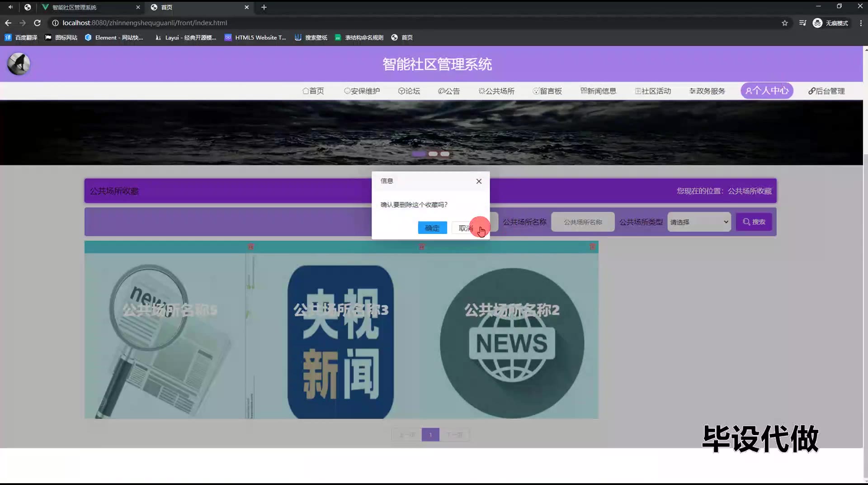Close the 信息 dialog with the X
The height and width of the screenshot is (485, 868).
(479, 181)
